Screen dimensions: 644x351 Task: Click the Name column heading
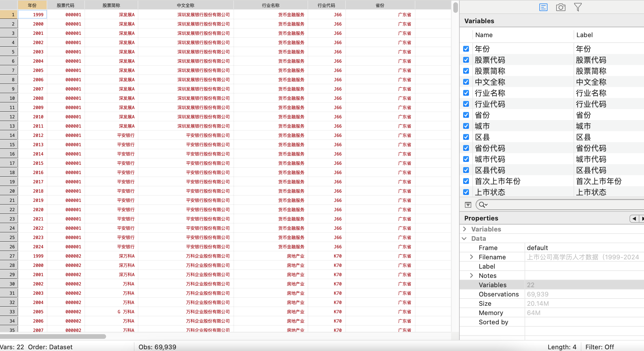pyautogui.click(x=484, y=35)
